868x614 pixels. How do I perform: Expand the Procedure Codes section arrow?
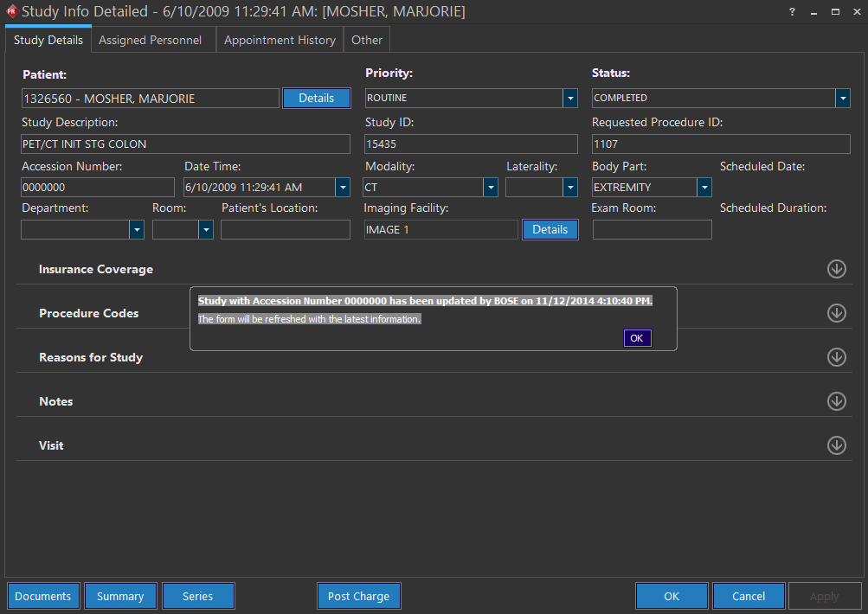836,313
